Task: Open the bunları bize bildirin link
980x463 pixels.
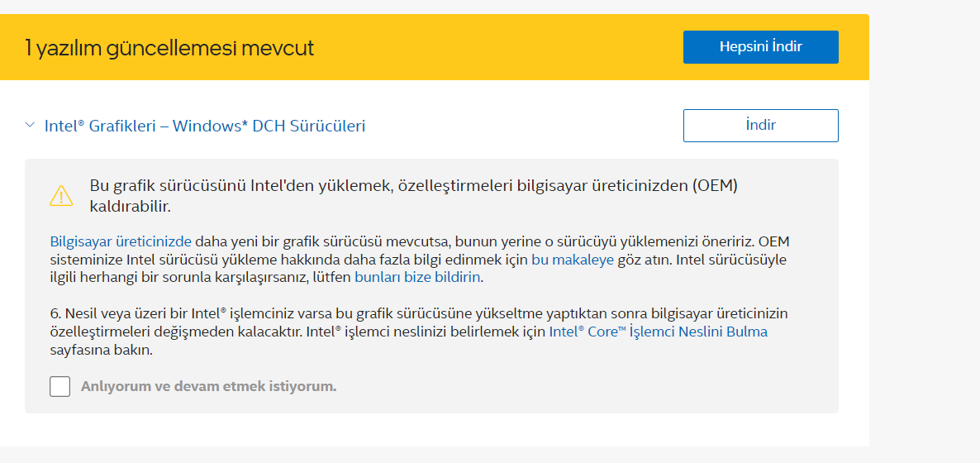Action: click(x=418, y=277)
